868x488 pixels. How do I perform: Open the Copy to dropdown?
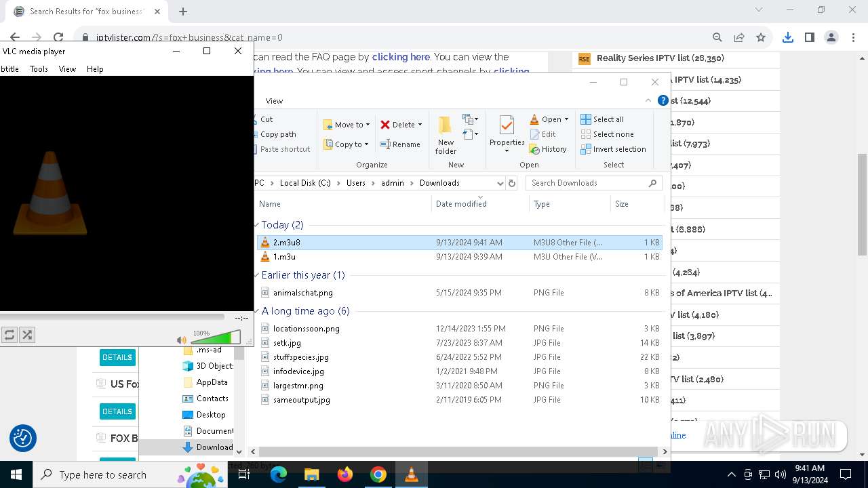point(346,144)
